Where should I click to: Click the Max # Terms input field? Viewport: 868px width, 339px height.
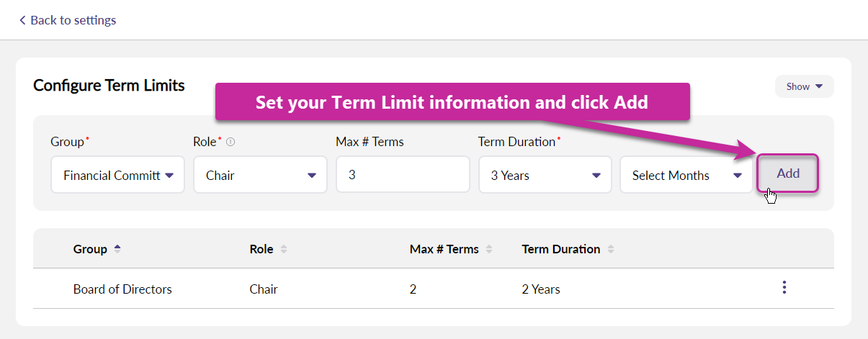click(x=402, y=175)
